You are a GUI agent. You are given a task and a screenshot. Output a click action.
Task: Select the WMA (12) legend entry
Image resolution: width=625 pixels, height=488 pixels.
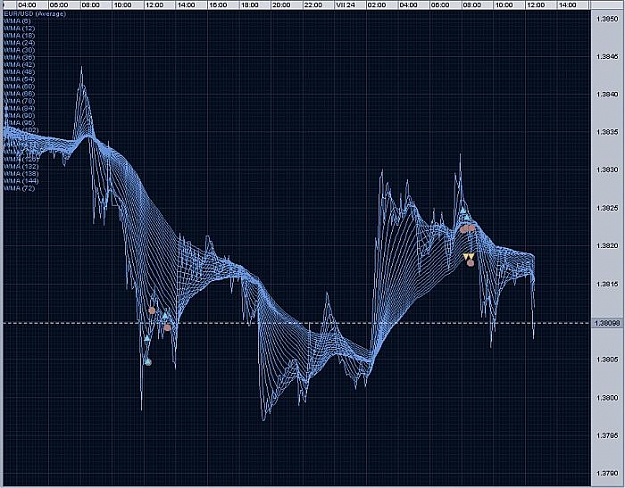click(19, 28)
